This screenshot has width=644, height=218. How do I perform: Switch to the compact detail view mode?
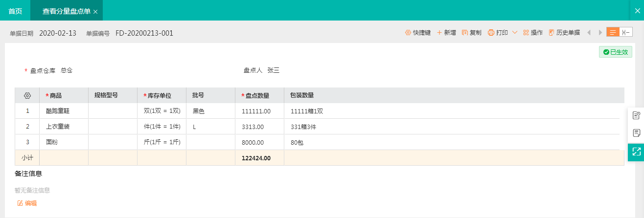[625, 32]
